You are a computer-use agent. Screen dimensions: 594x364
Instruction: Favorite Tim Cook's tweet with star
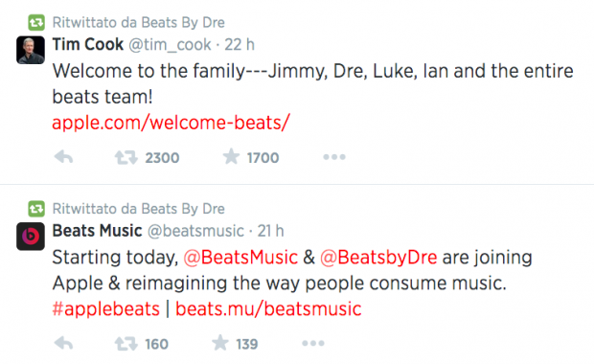coord(231,156)
